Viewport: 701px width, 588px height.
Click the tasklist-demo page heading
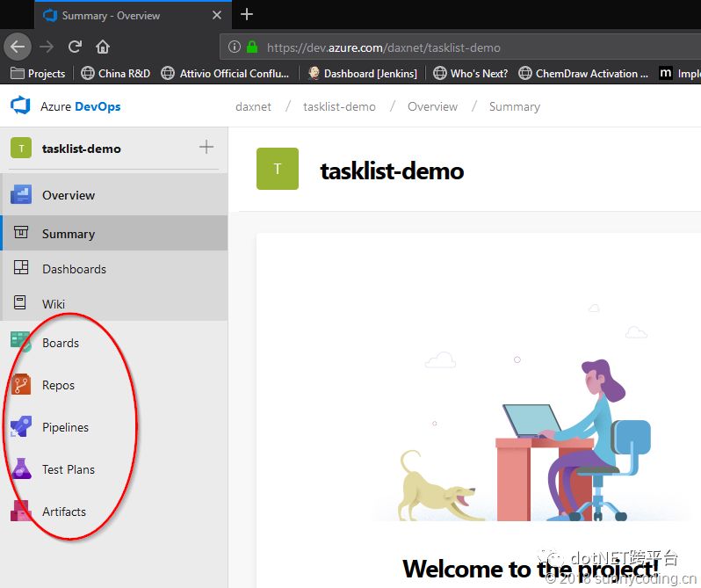pyautogui.click(x=392, y=171)
